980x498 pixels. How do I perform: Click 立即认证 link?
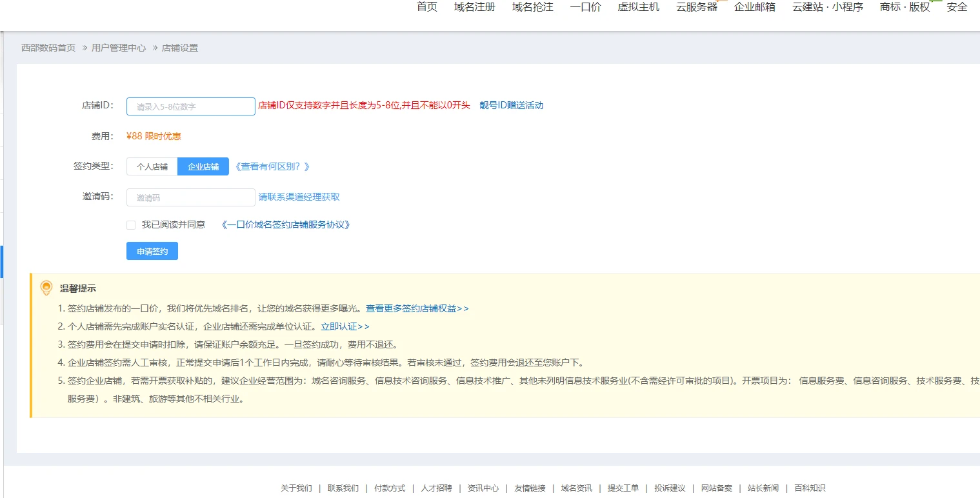pos(345,326)
